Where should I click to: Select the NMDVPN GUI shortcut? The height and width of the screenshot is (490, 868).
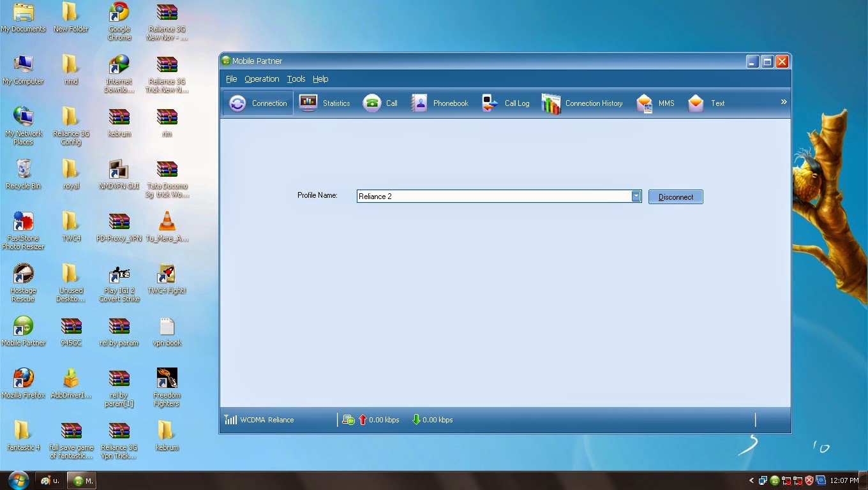119,175
